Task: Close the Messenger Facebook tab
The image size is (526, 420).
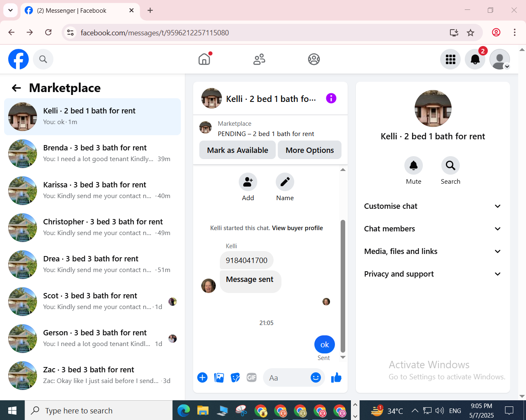Action: click(131, 10)
